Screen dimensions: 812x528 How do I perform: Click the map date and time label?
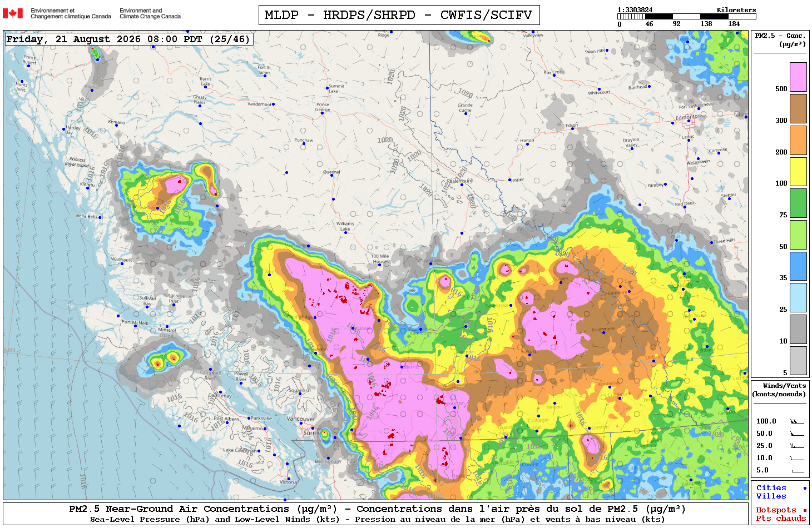(128, 39)
